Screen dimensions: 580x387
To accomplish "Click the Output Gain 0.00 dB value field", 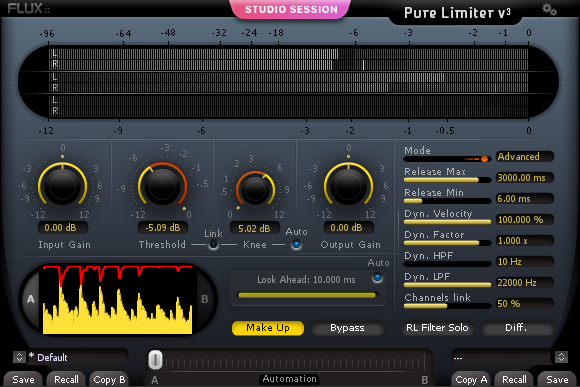I will pos(349,227).
